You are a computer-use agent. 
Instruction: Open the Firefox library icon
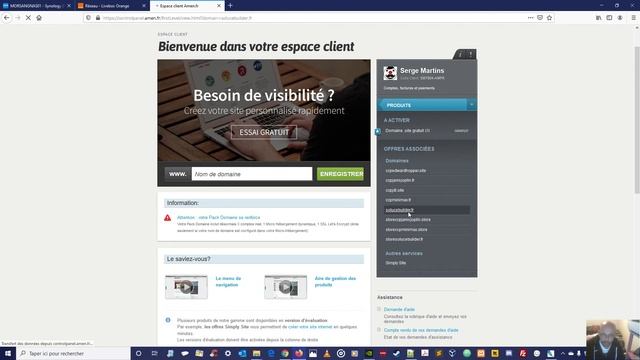598,18
